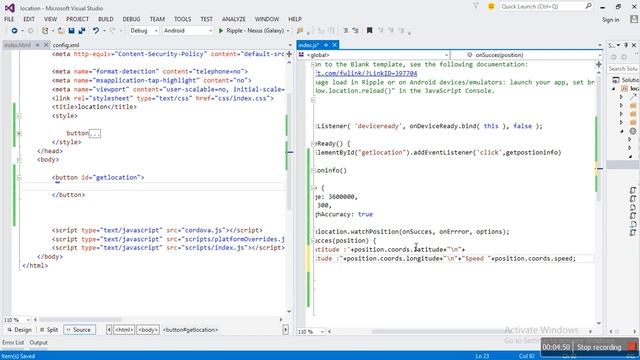Open the left document list dropdown arrow

coord(290,45)
